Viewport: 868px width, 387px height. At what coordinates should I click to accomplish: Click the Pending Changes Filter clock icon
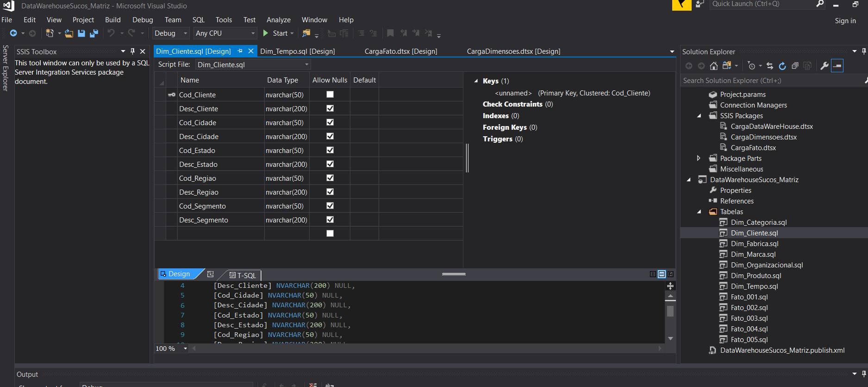pos(752,66)
